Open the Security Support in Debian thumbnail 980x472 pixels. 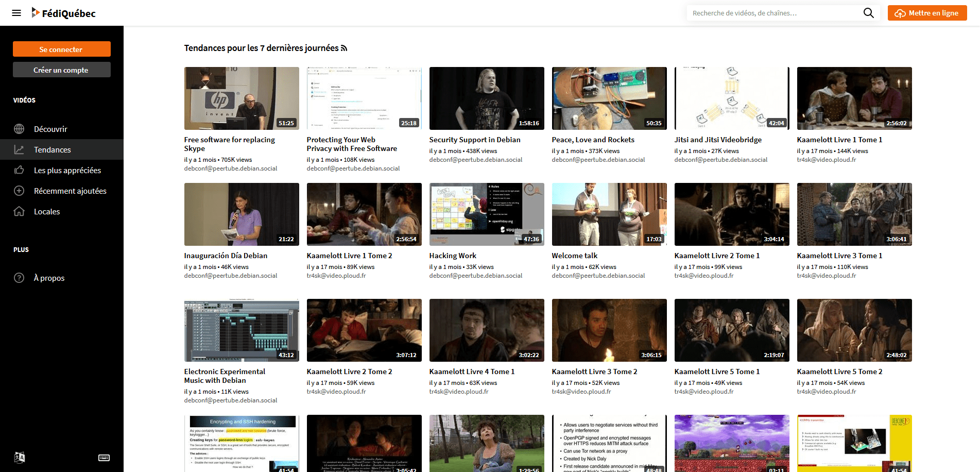pos(487,98)
